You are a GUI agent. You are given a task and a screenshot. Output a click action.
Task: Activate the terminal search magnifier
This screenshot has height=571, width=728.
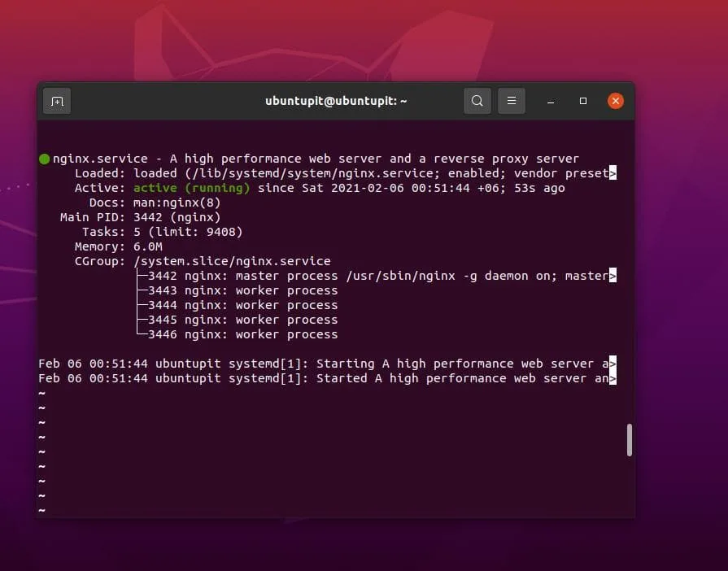point(477,101)
